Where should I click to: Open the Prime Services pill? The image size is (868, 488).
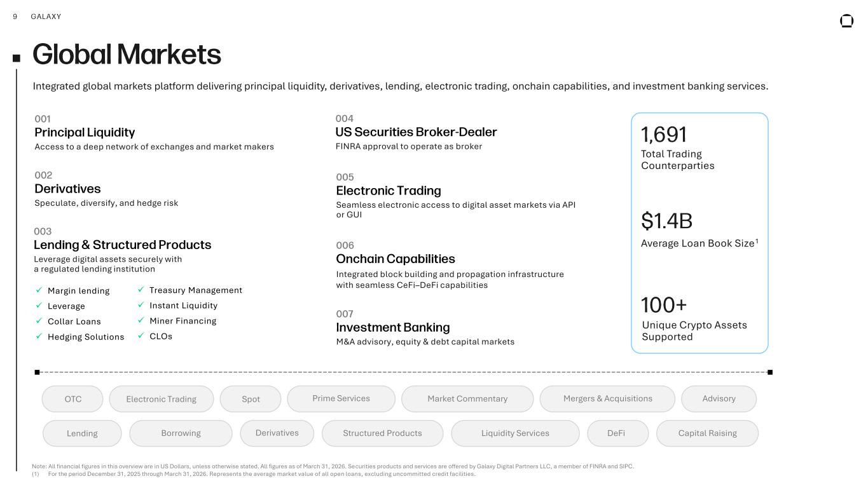click(x=341, y=398)
